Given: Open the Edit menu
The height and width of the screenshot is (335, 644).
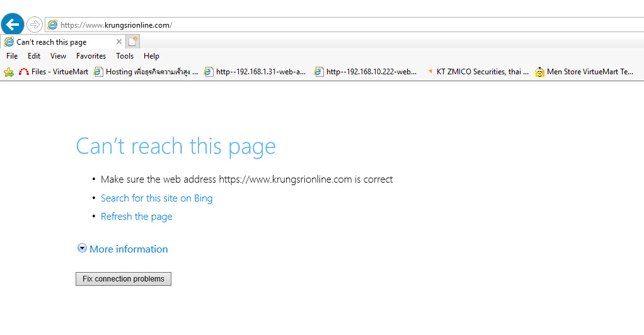Looking at the screenshot, I should (x=33, y=56).
